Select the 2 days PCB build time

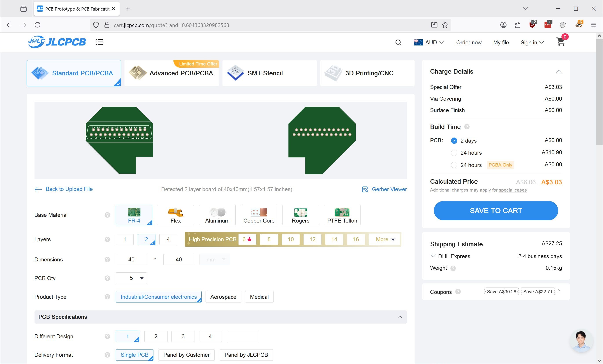pos(454,141)
